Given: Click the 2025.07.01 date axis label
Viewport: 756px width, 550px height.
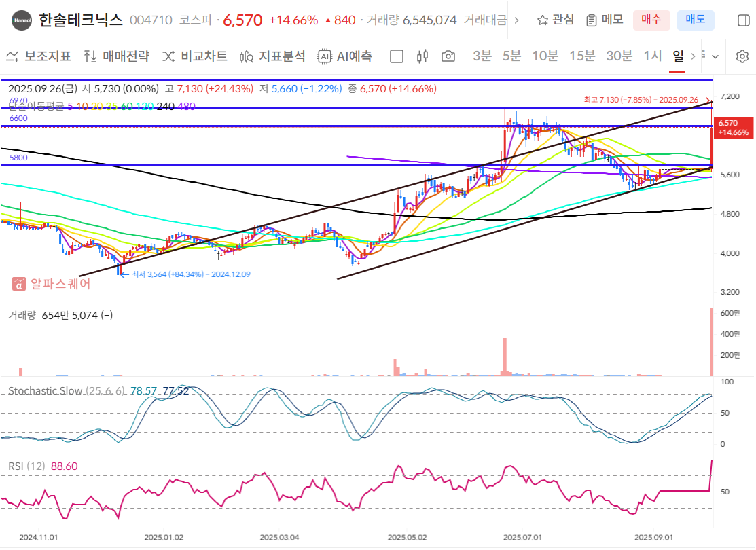Looking at the screenshot, I should 522,537.
